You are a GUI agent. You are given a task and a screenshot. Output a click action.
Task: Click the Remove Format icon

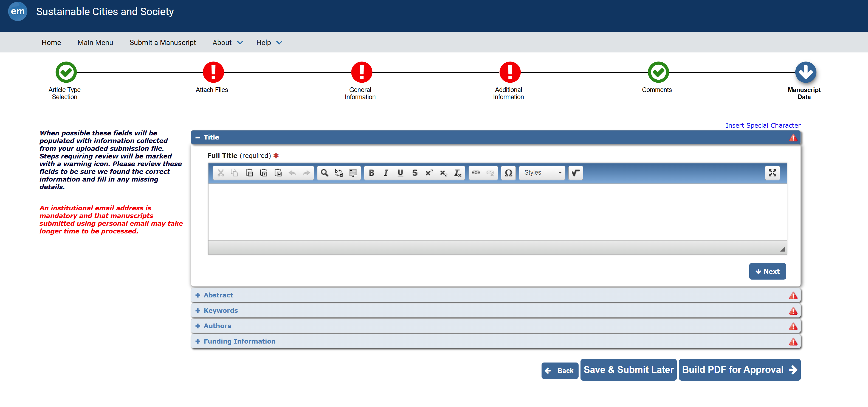coord(458,173)
